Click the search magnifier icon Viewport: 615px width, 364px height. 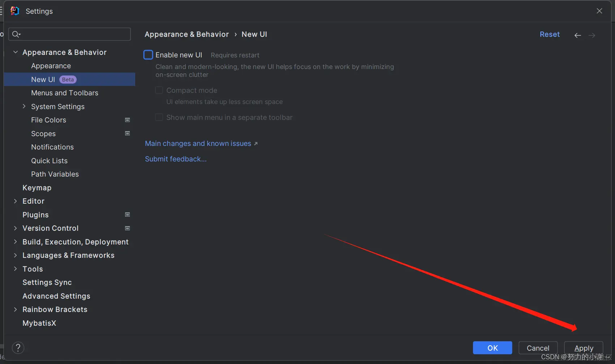(16, 34)
